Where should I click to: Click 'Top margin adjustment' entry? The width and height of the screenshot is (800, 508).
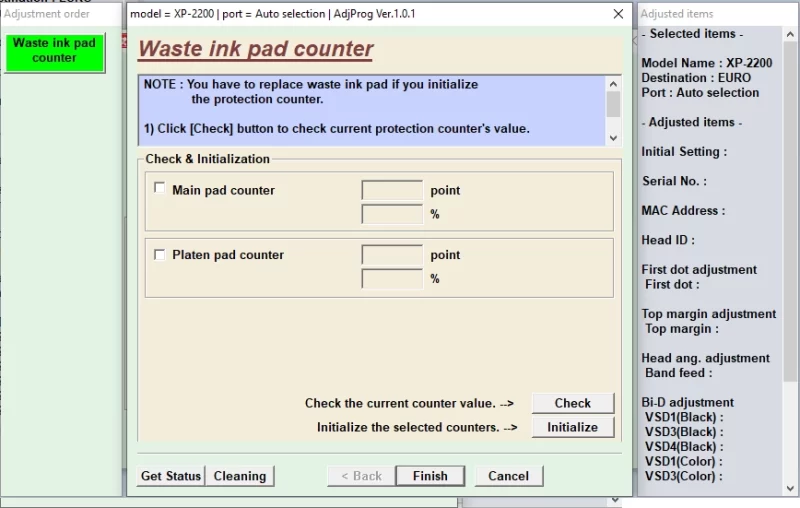pos(709,314)
